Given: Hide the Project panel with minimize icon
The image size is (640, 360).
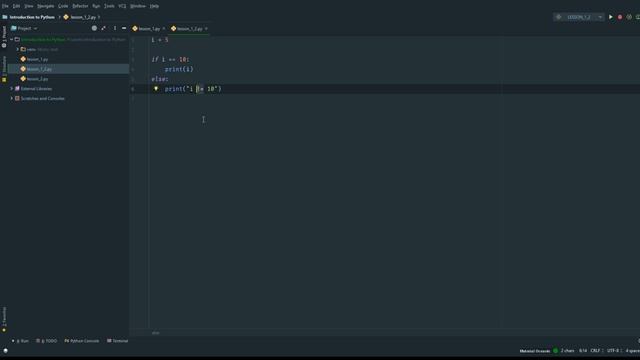Looking at the screenshot, I should pos(124,28).
